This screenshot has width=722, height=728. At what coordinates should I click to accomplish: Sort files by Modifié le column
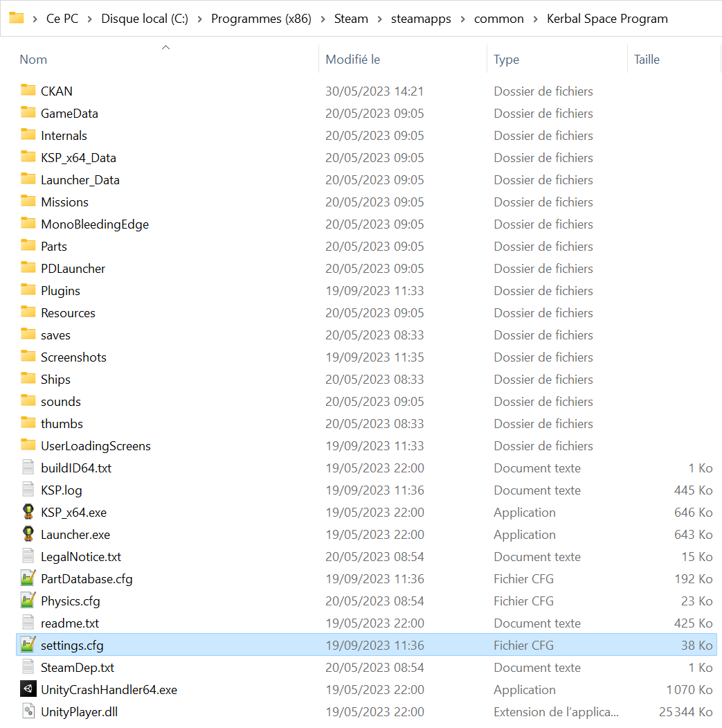point(352,60)
